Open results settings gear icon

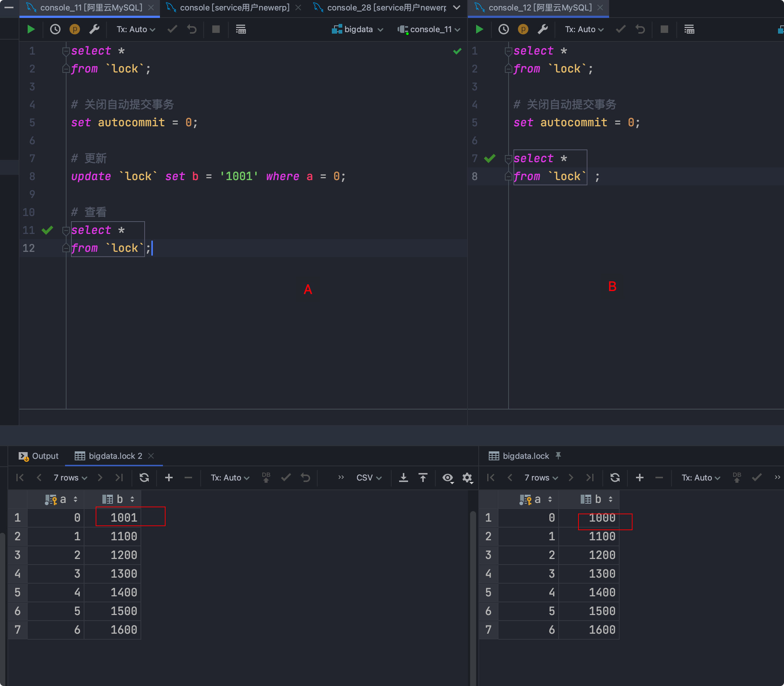click(467, 478)
